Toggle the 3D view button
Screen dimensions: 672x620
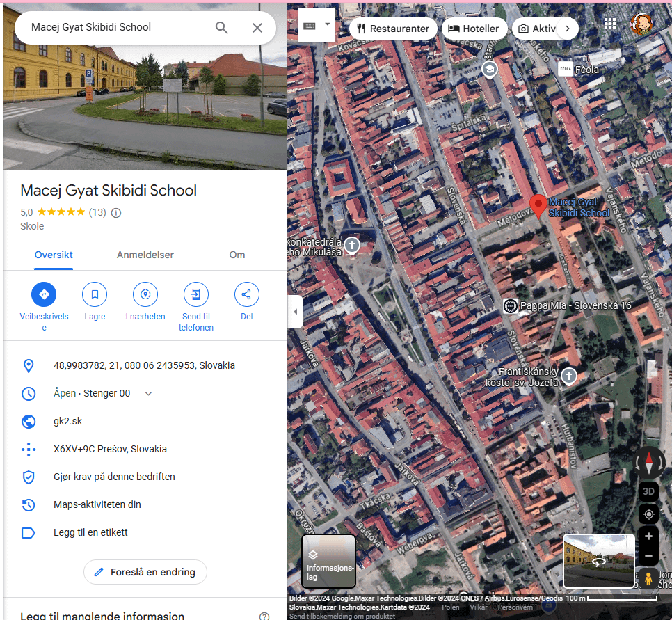[x=648, y=491]
